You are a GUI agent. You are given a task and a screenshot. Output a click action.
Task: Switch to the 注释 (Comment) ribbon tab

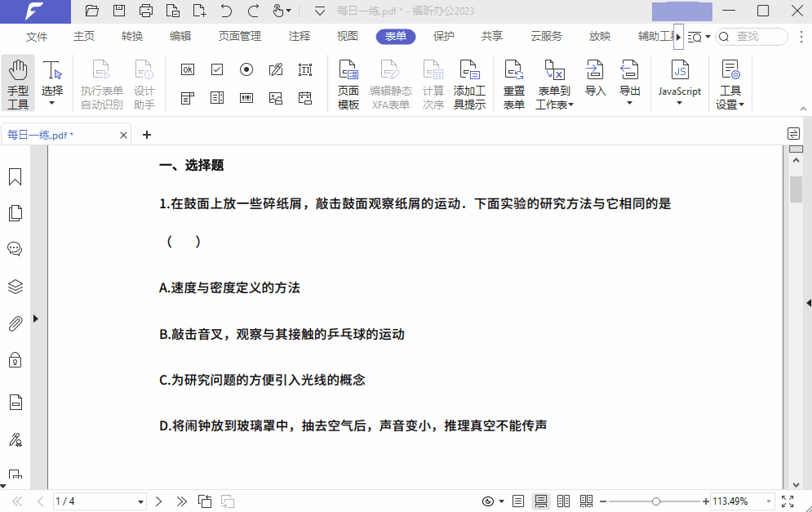tap(299, 37)
